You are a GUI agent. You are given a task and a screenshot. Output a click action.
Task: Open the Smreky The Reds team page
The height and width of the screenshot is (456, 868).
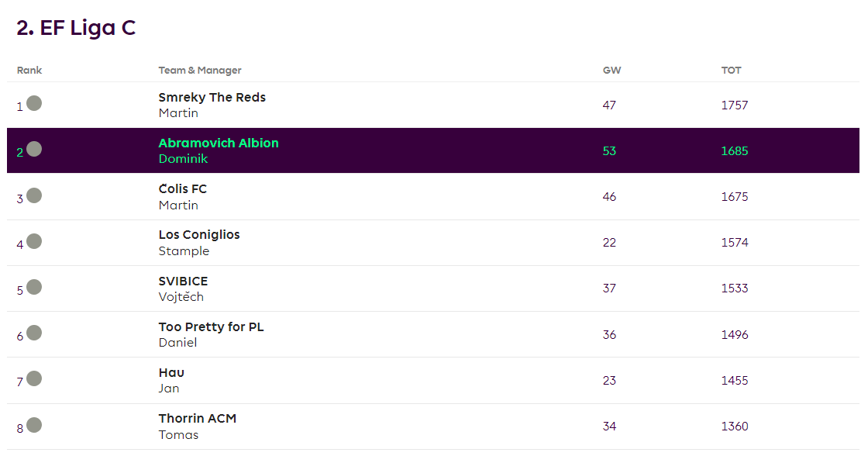pos(212,98)
